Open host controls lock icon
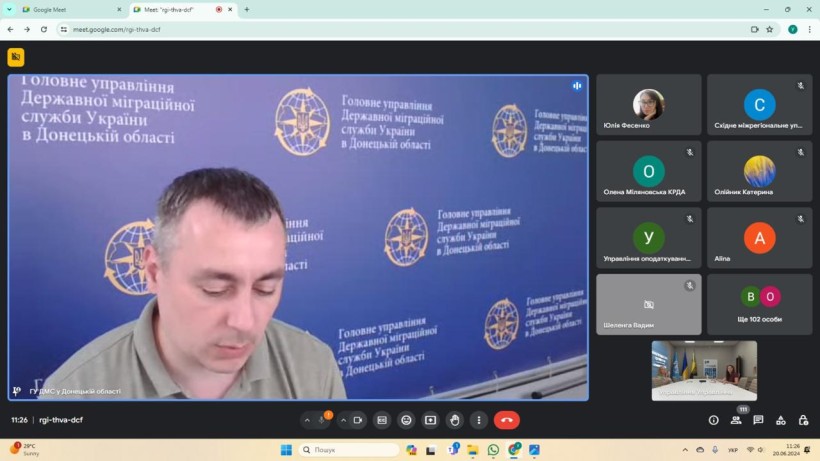The image size is (820, 461). (803, 420)
